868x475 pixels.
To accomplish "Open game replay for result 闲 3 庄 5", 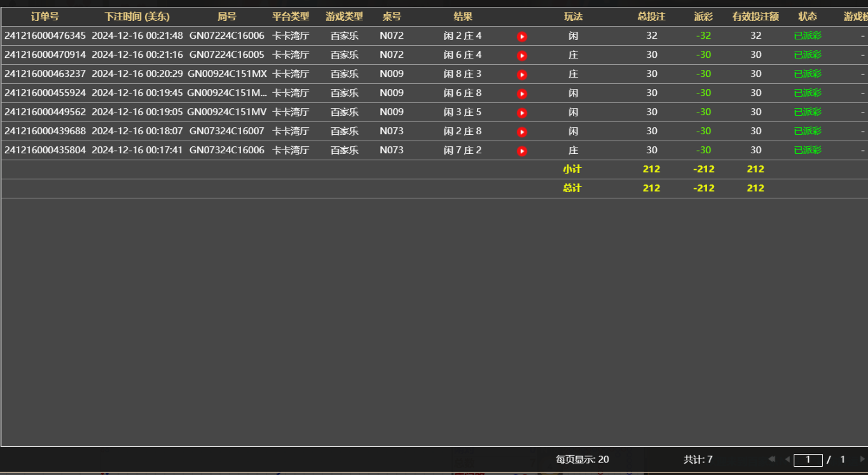I will 521,112.
